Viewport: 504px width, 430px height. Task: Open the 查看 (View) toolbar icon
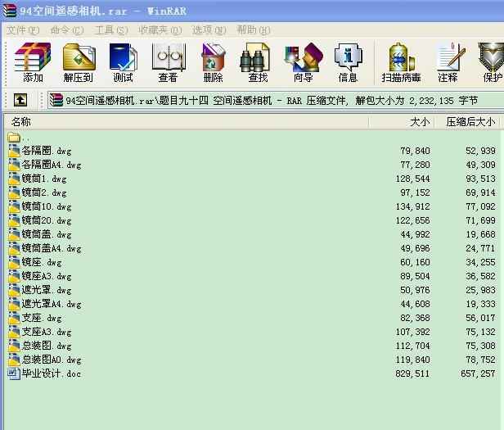(x=168, y=62)
